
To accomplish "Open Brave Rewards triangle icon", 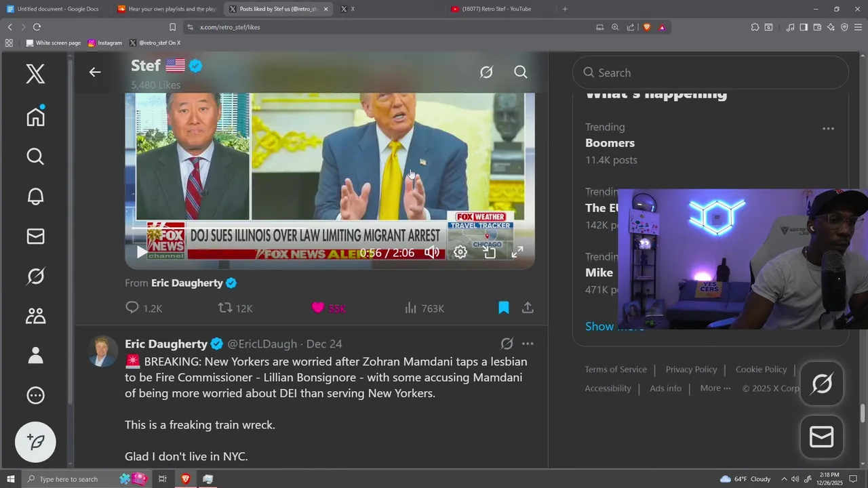I will [662, 27].
